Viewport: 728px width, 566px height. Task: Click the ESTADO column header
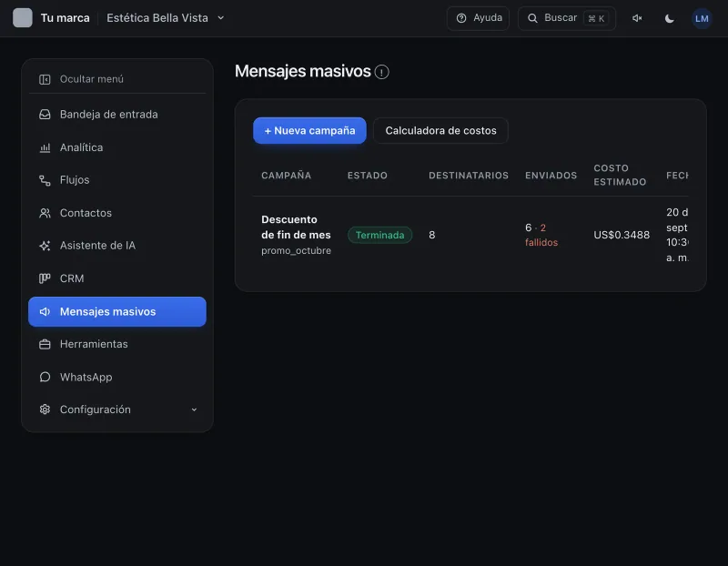point(368,176)
